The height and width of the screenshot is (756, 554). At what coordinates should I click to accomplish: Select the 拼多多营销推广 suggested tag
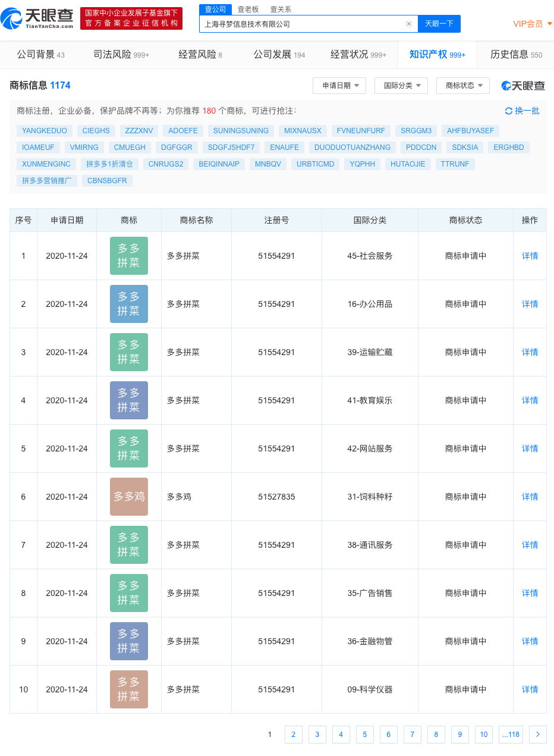(x=47, y=181)
